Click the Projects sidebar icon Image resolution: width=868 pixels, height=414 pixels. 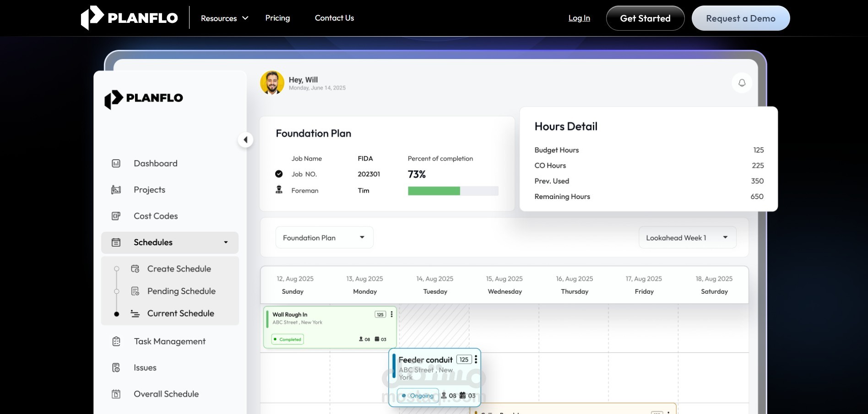point(116,190)
